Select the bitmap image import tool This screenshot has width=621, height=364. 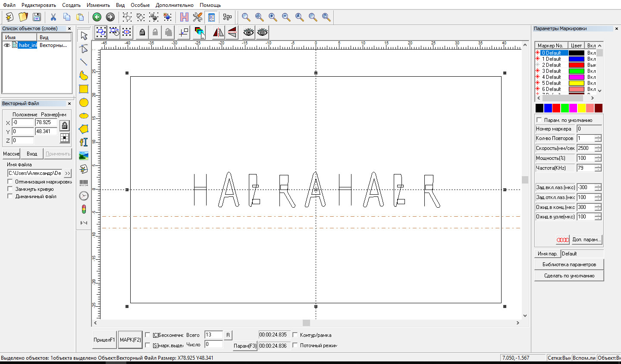point(84,156)
